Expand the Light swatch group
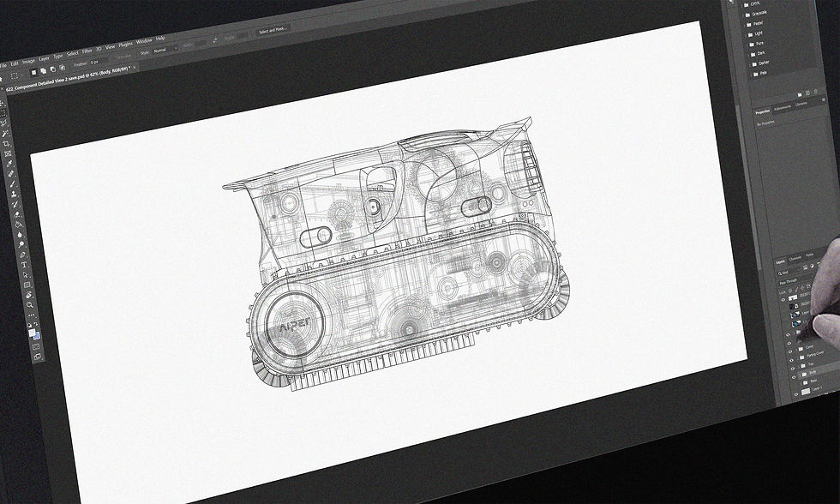840x504 pixels. click(x=746, y=35)
